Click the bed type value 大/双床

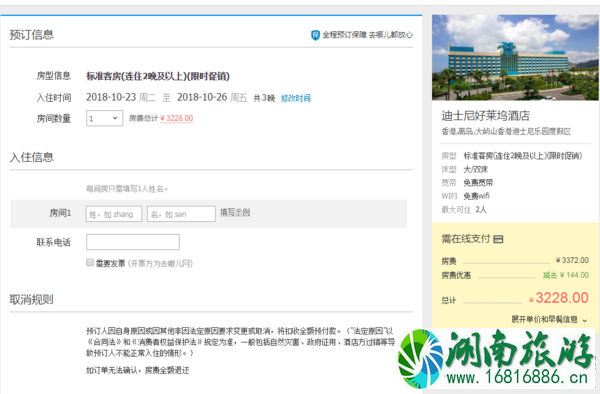point(476,169)
